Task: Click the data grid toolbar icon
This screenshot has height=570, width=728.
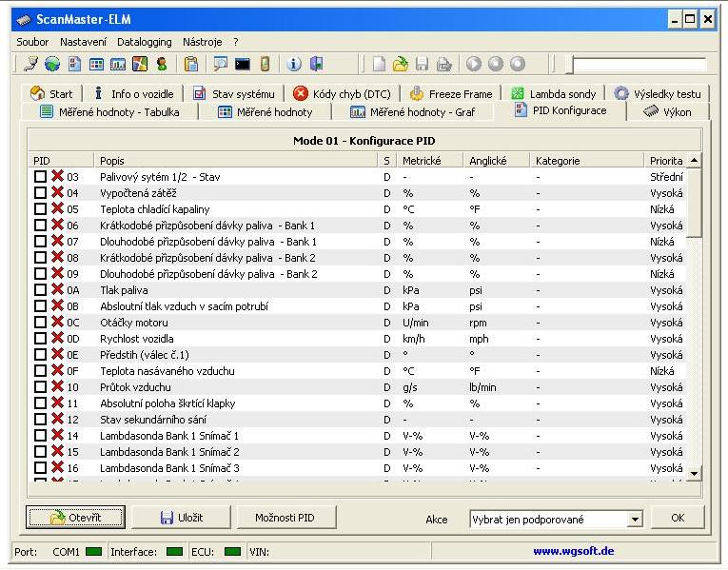Action: [96, 64]
